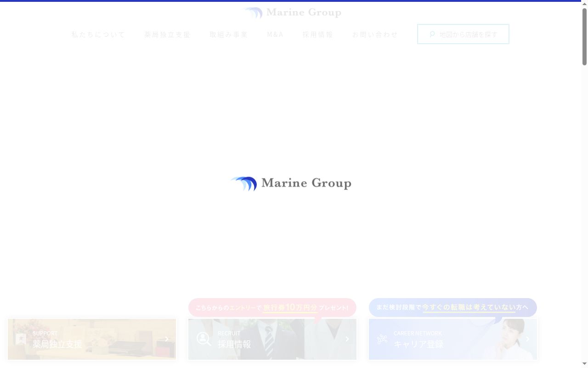Click the arrow chevron on the RECRUIT card
Viewport: 588px width, 368px height.
(x=347, y=339)
